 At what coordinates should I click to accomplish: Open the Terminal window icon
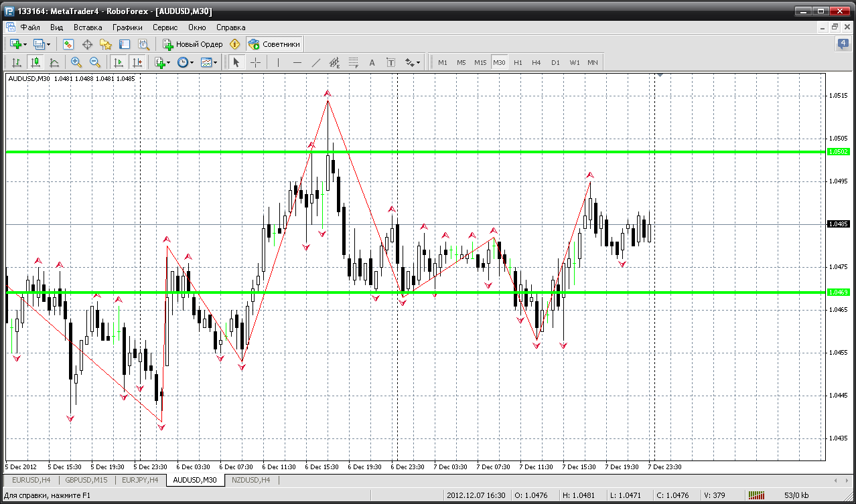[125, 44]
